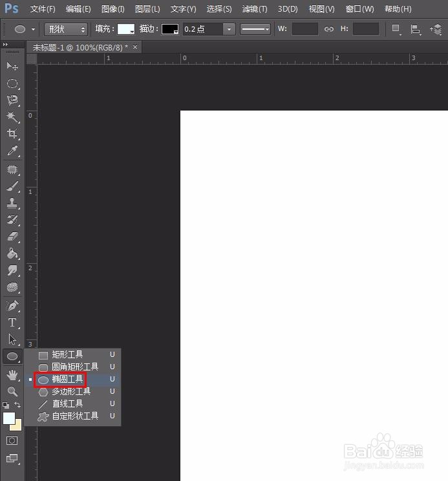Select the Smudge tool
Screen dimensions: 448x481
12,270
